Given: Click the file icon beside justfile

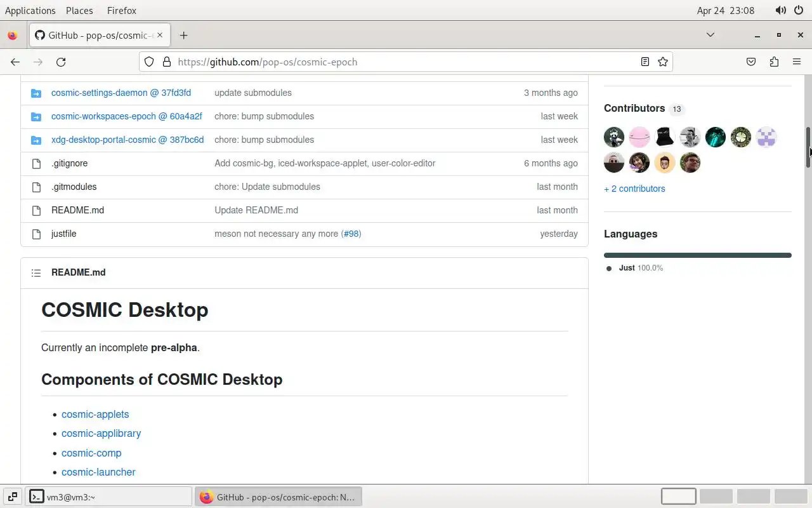Looking at the screenshot, I should (x=36, y=234).
